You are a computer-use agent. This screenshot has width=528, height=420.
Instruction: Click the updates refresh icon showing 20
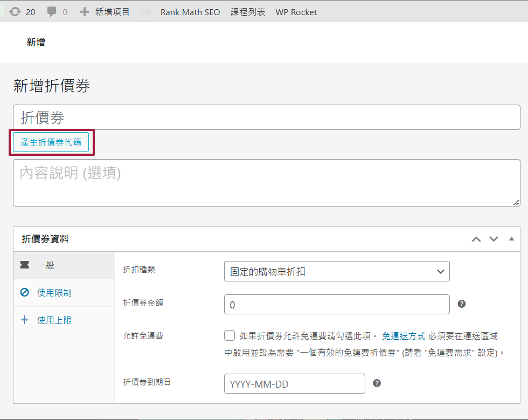[x=15, y=12]
